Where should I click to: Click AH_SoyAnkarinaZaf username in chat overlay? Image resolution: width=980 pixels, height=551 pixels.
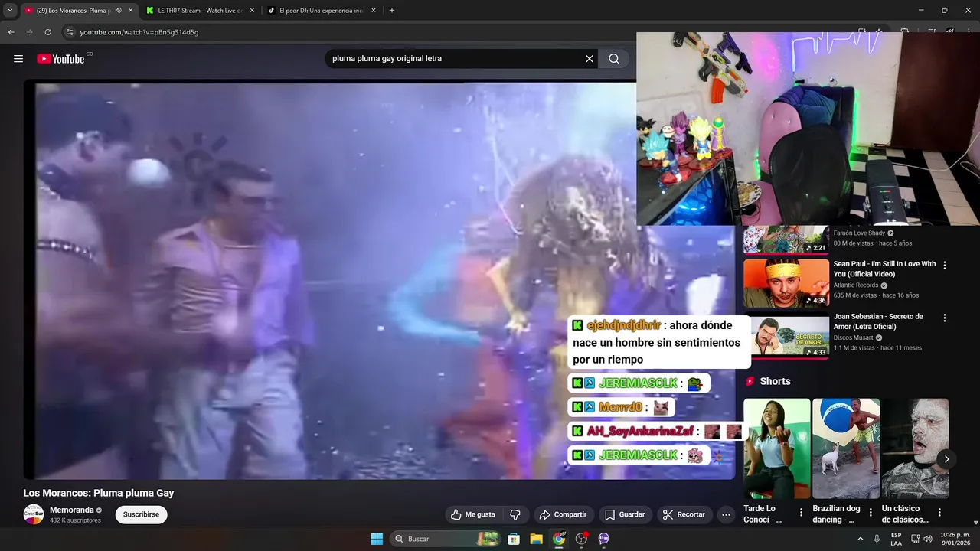click(640, 431)
